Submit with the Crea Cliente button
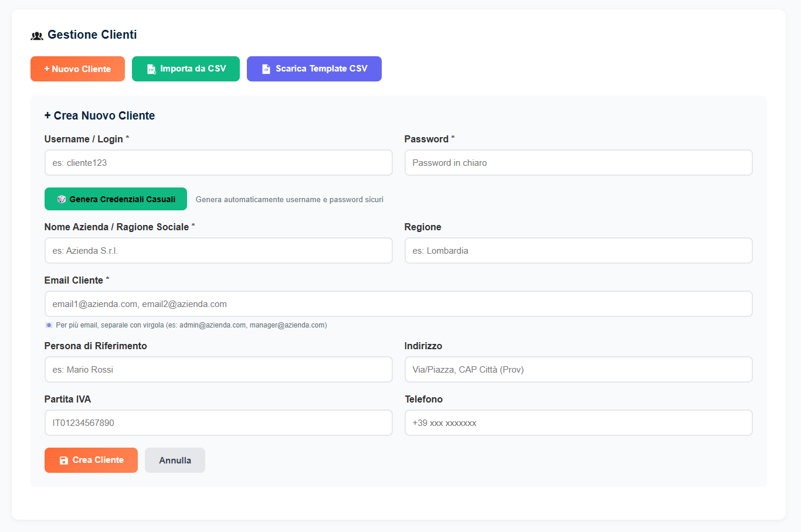This screenshot has height=532, width=801. point(91,460)
